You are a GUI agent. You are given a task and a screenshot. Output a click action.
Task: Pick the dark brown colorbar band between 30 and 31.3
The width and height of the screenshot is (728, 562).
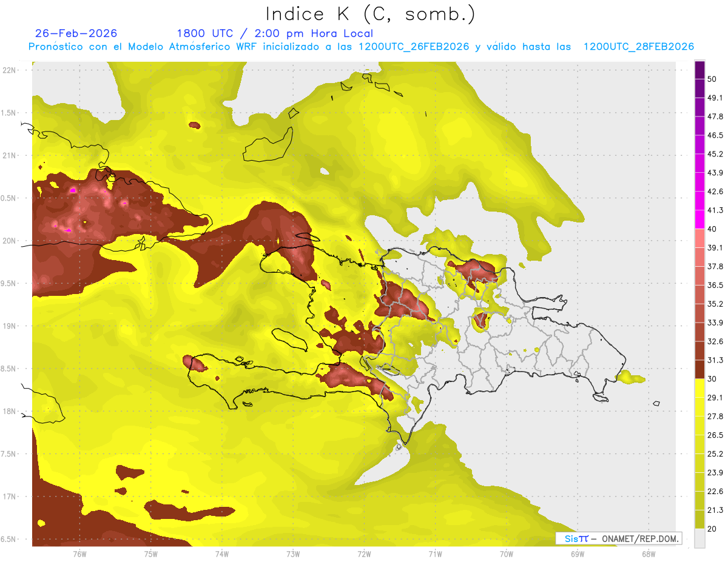pyautogui.click(x=699, y=370)
